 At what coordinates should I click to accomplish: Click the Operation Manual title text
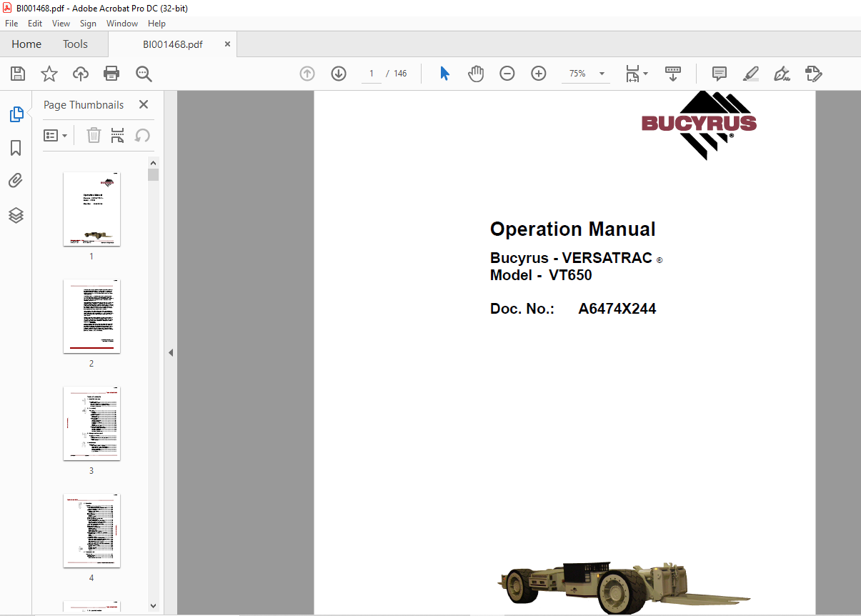(x=572, y=229)
